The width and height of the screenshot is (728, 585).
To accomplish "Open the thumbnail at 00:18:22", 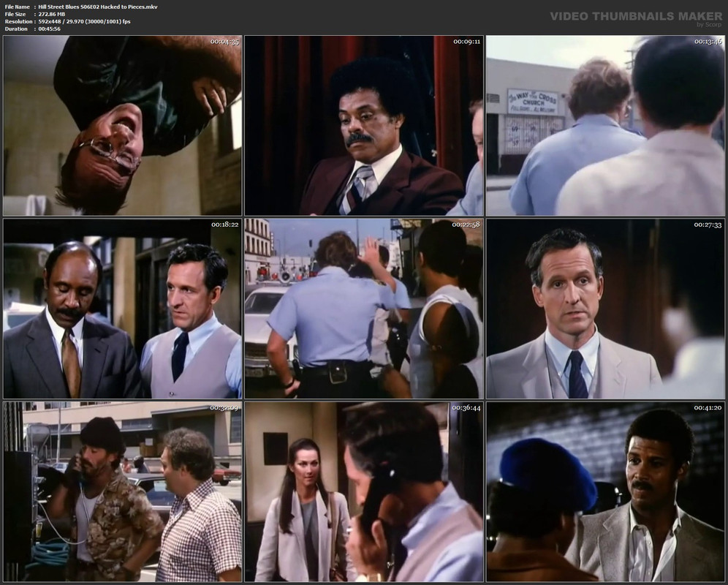I will click(x=123, y=309).
